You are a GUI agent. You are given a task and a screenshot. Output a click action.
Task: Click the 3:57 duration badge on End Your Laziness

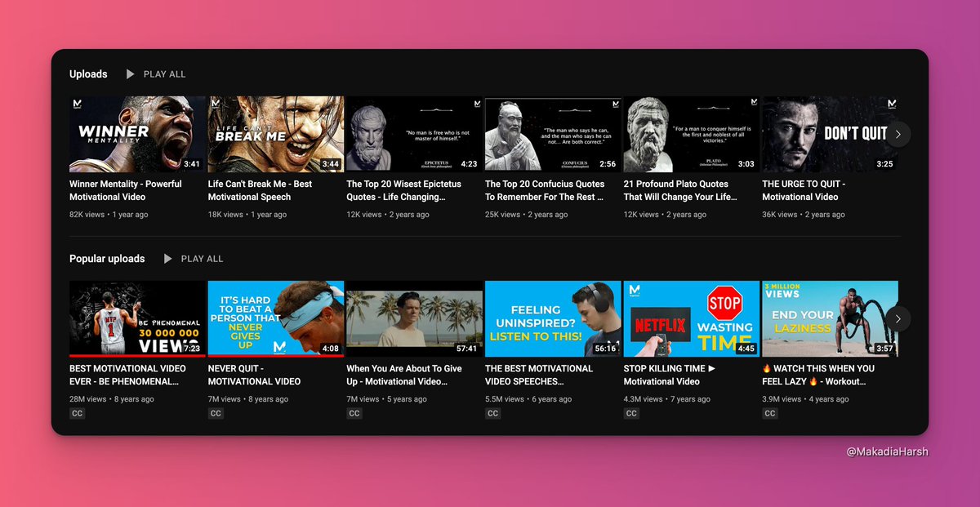884,349
